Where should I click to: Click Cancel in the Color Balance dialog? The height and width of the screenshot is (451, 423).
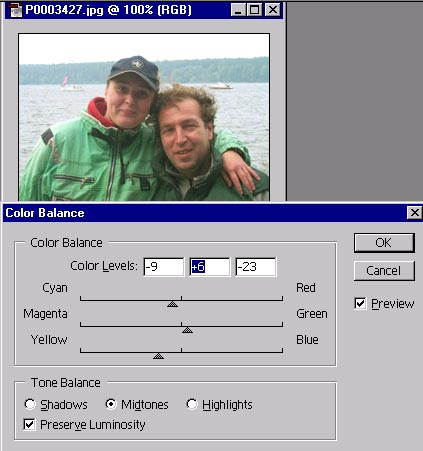pos(384,271)
